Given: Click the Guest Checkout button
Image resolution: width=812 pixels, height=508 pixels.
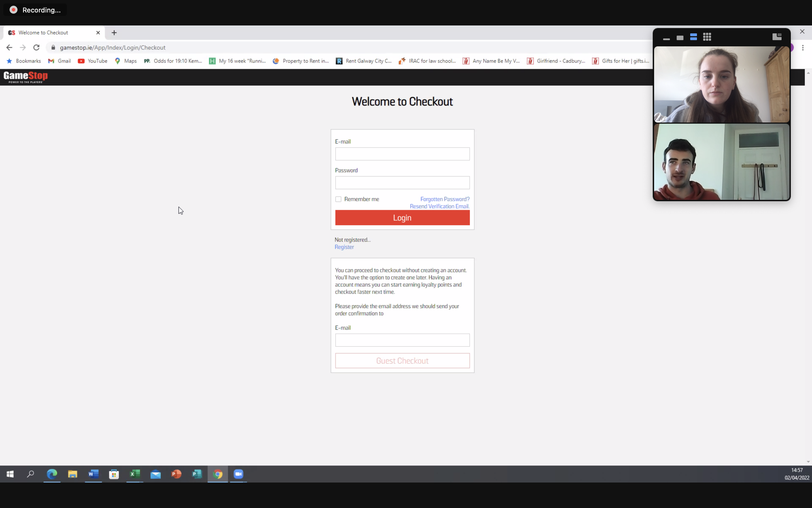Looking at the screenshot, I should point(402,360).
